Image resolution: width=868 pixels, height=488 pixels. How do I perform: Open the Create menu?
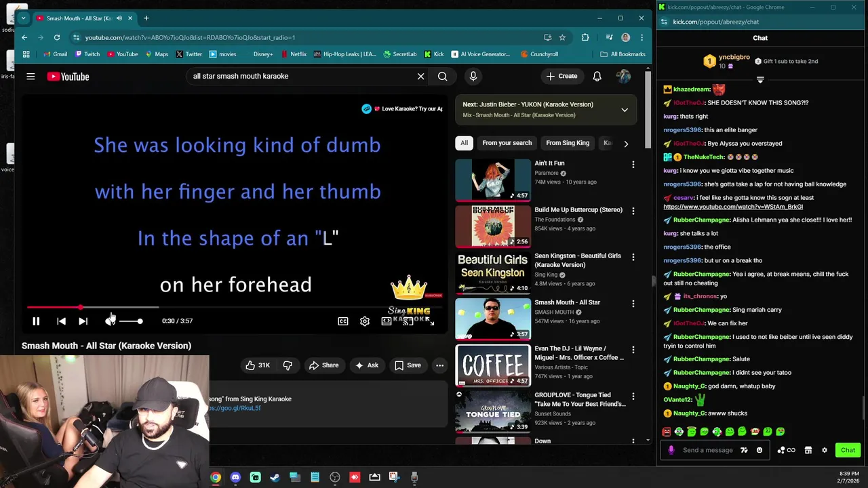pos(562,77)
